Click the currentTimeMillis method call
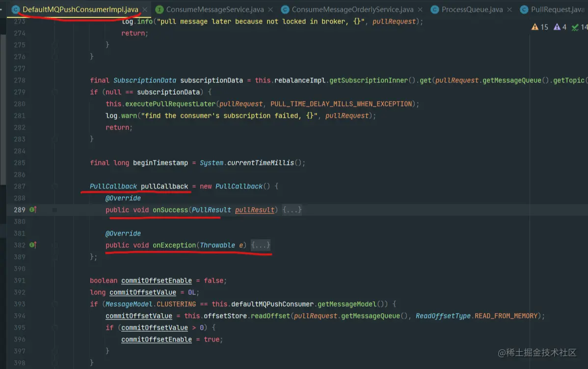Viewport: 588px width, 369px height. click(261, 163)
